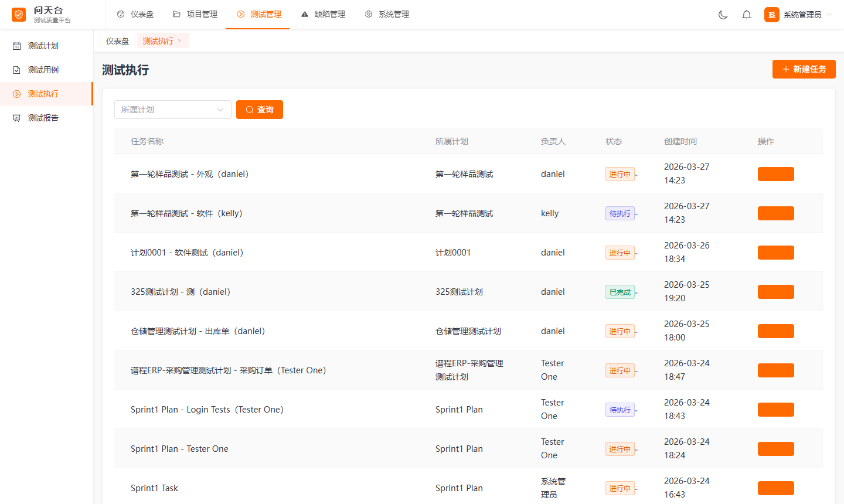
Task: Click the 325测试计划 plan cell
Action: pyautogui.click(x=459, y=292)
